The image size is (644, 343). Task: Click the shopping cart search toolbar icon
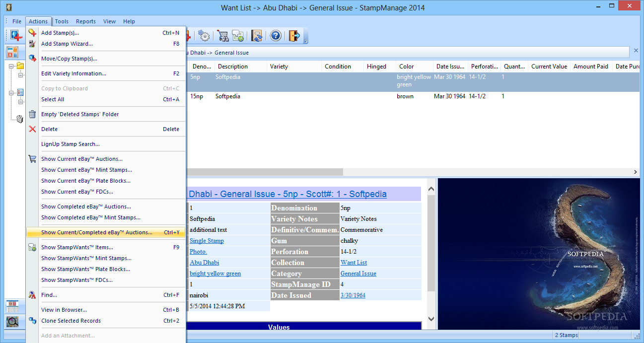222,36
